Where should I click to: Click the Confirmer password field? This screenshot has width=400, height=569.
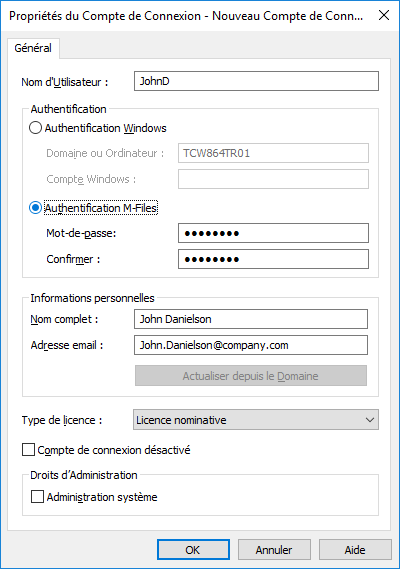pos(273,259)
